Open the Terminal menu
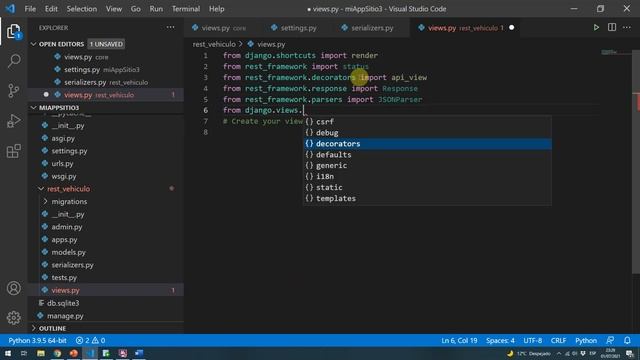640x360 pixels. click(x=186, y=9)
